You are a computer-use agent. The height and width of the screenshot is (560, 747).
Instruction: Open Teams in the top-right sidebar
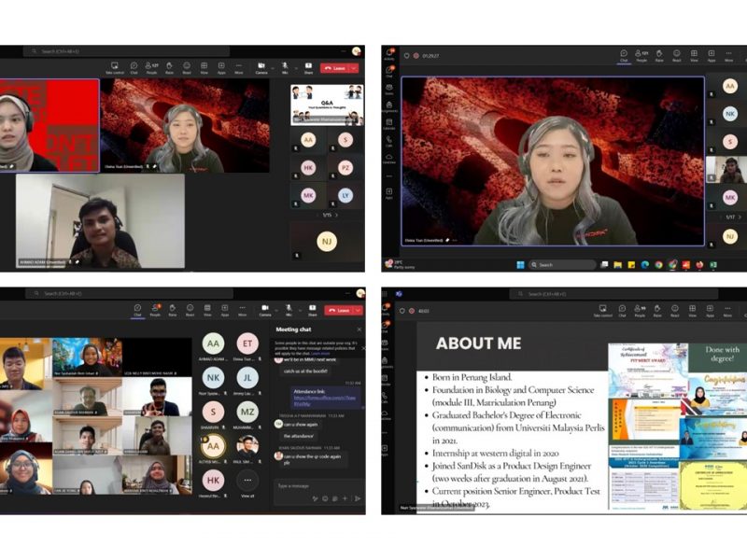[389, 89]
